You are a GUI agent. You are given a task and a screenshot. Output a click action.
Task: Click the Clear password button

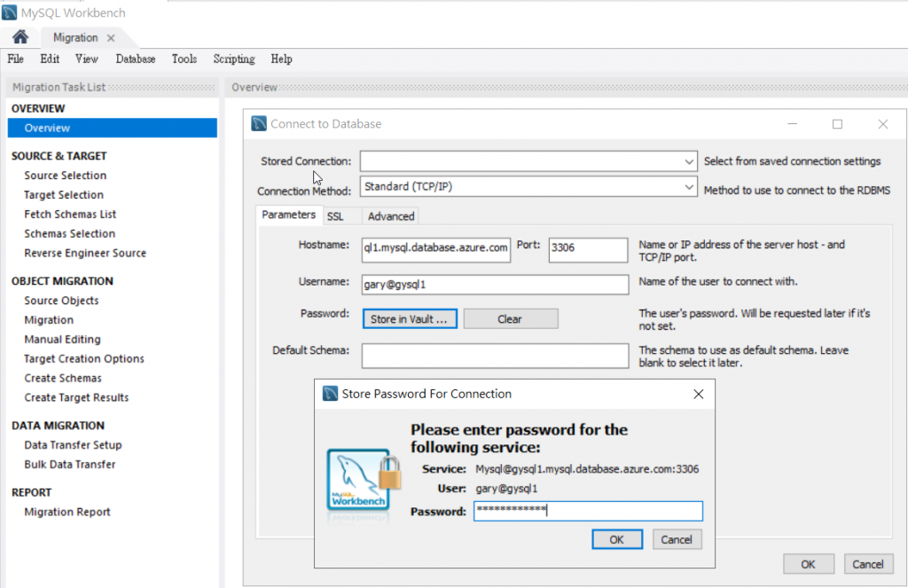(x=511, y=318)
